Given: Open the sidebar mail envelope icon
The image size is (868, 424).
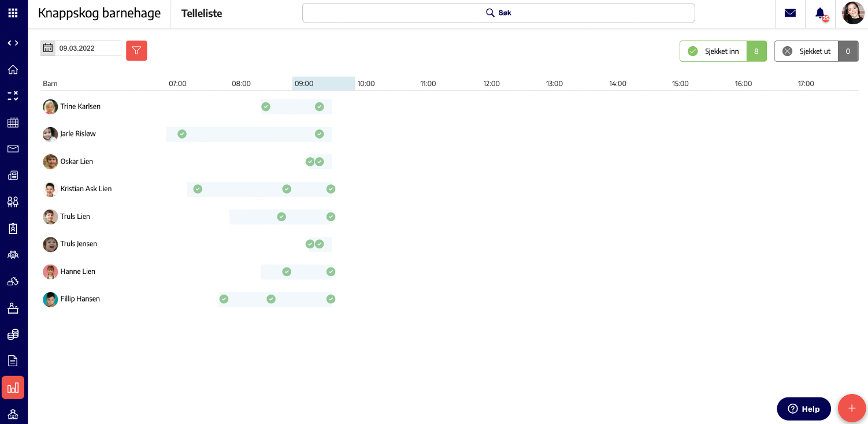Looking at the screenshot, I should pos(13,149).
